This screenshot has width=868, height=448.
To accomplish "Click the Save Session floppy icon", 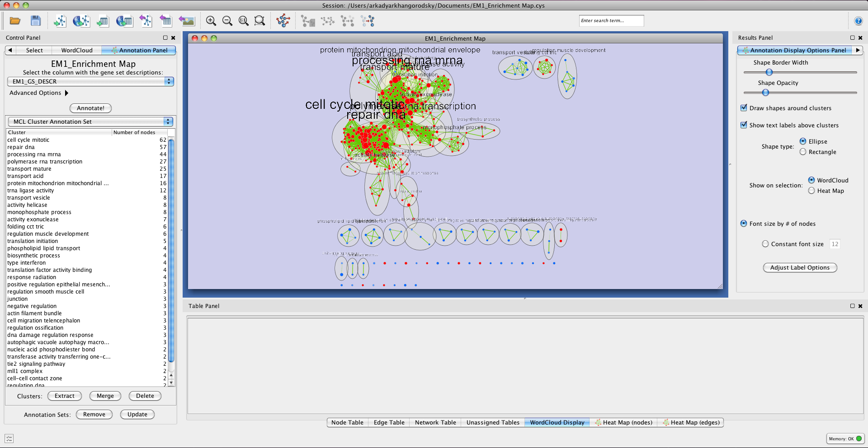I will point(36,21).
